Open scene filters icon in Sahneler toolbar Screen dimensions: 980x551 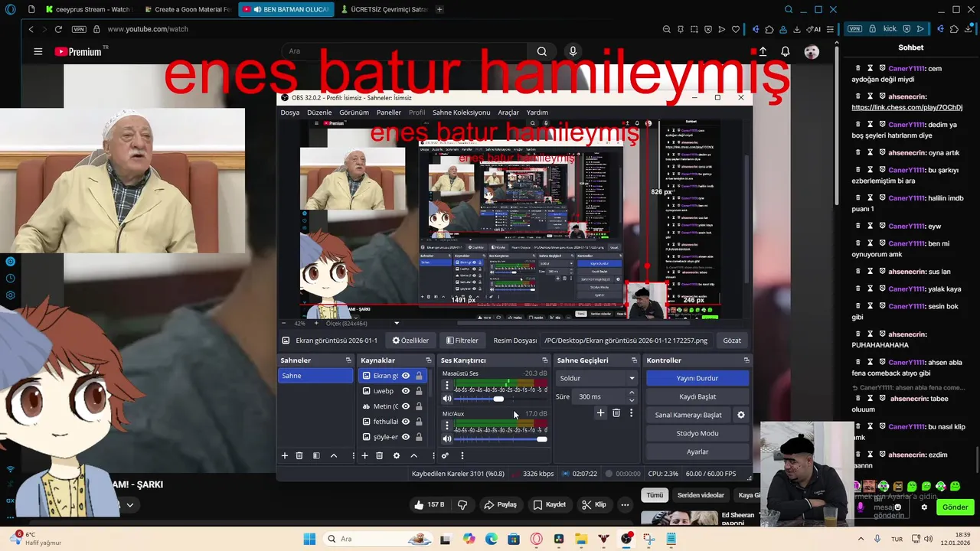coord(316,455)
